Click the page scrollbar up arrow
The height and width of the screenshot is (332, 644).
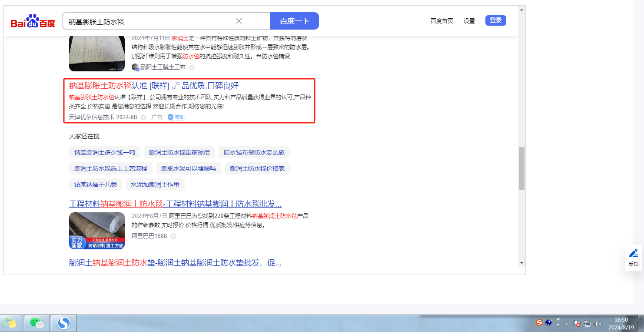521,9
